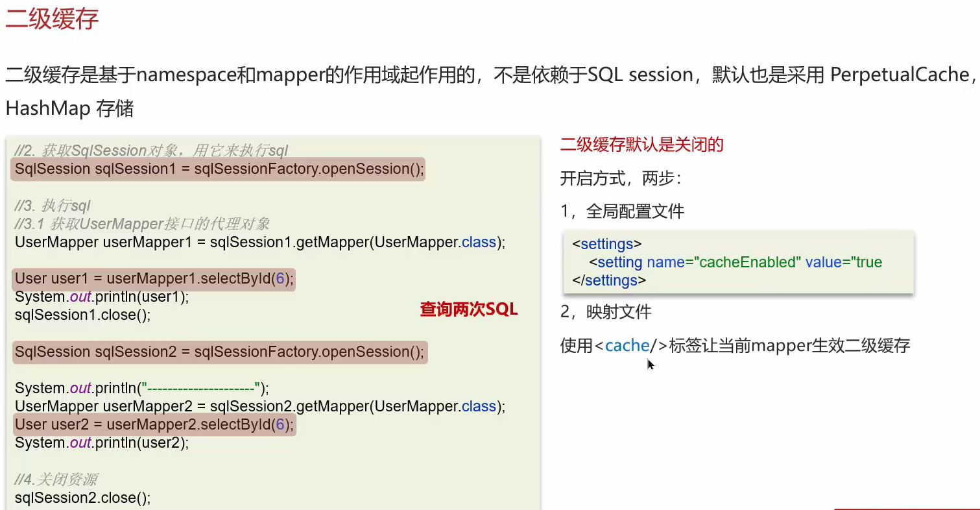Screen dimensions: 980x510
Task: Click highlighted line User user1 = userMapper1.selectById(6)
Action: tap(154, 279)
